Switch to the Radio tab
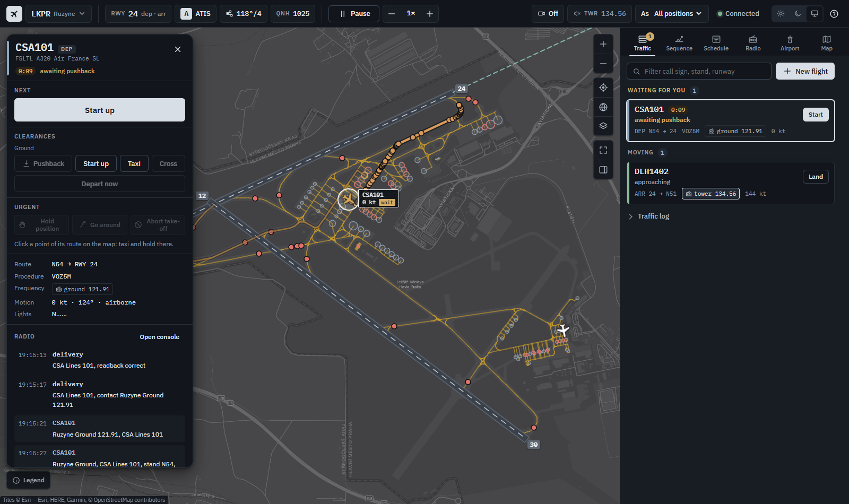The width and height of the screenshot is (849, 504). [753, 43]
